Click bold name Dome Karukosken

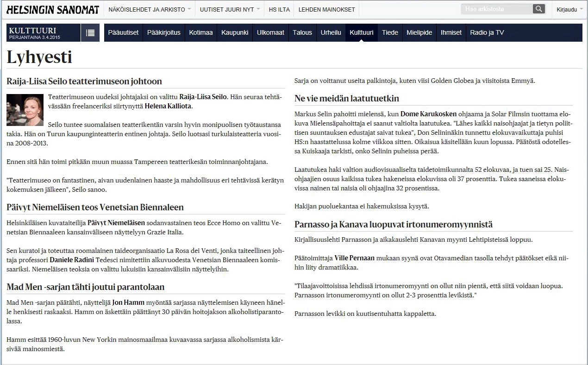[429, 114]
